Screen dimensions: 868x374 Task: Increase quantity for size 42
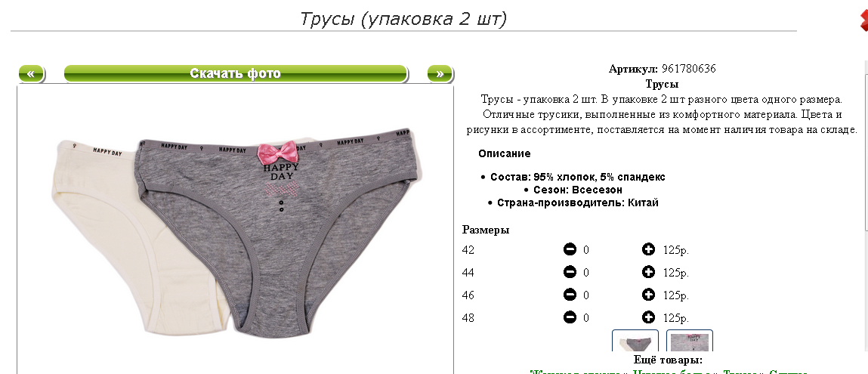648,249
